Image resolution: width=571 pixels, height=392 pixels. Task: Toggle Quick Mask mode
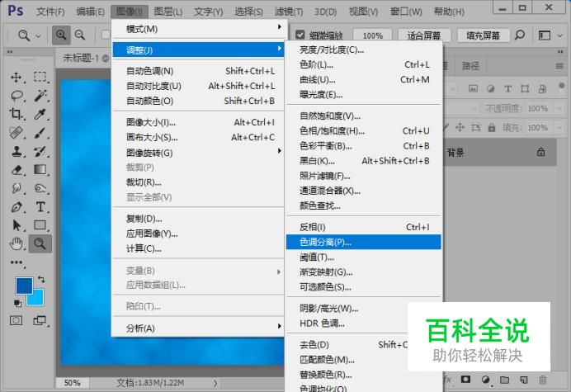pos(16,320)
